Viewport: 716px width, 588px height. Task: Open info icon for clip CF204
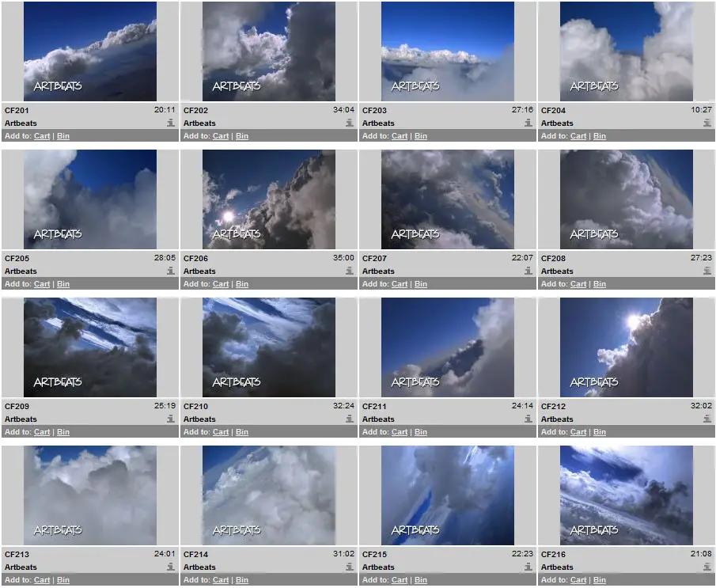click(707, 123)
